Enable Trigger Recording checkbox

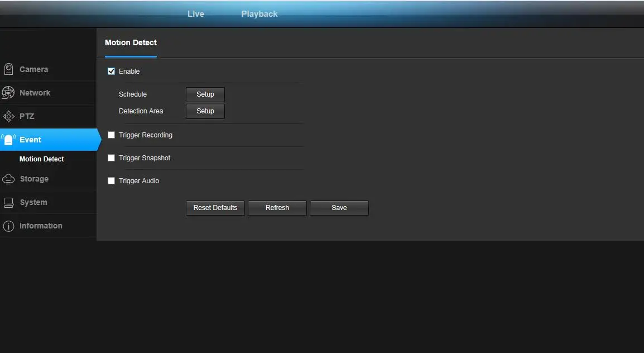coord(111,135)
